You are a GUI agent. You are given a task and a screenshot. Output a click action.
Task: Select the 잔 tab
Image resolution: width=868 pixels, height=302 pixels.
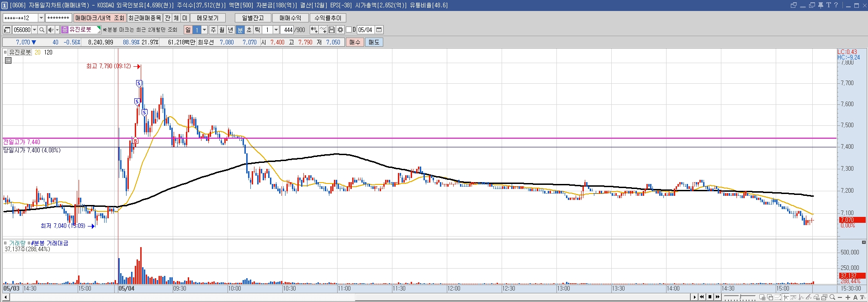[168, 18]
